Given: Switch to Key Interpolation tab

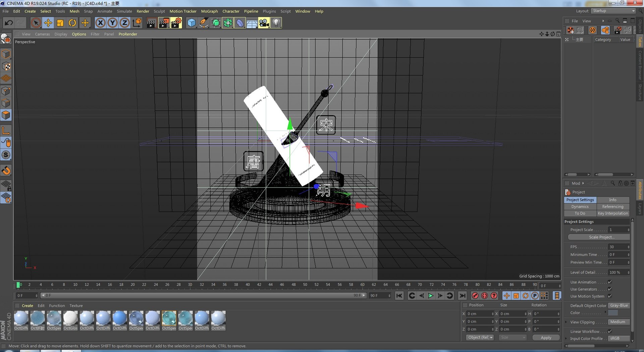Looking at the screenshot, I should tap(613, 213).
